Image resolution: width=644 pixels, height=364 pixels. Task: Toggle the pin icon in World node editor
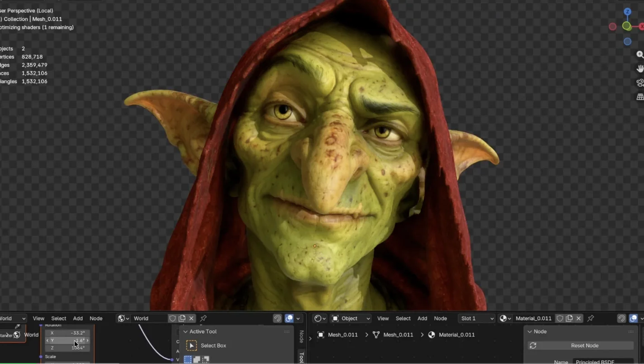[204, 318]
